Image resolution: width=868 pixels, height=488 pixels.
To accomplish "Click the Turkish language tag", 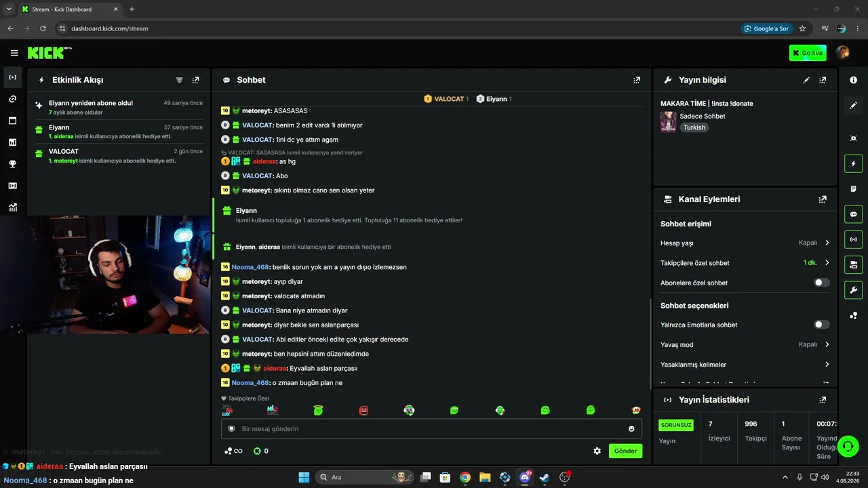I will tap(694, 127).
